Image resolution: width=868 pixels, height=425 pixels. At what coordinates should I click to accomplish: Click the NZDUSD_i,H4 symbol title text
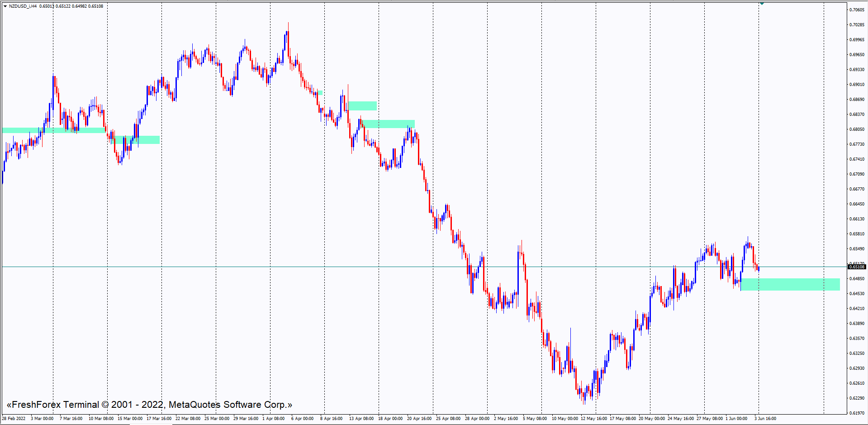pyautogui.click(x=23, y=6)
